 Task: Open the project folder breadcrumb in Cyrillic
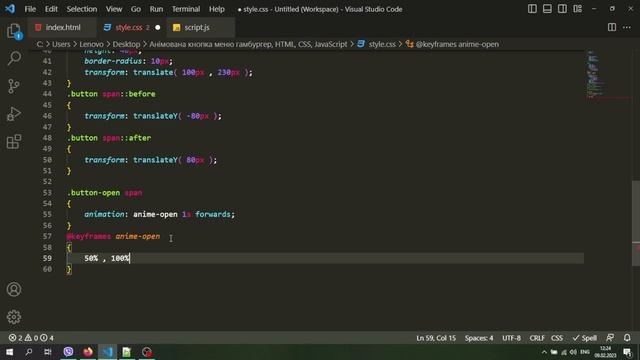248,44
